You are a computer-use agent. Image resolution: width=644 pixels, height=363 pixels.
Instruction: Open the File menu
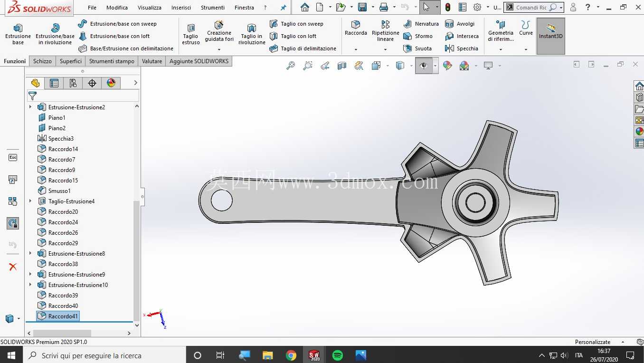coord(92,8)
